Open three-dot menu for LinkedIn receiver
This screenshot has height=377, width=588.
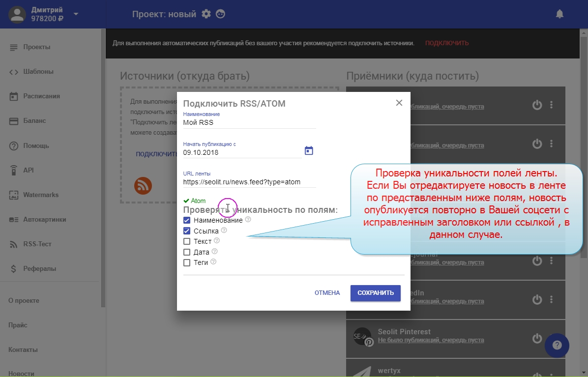pyautogui.click(x=551, y=299)
